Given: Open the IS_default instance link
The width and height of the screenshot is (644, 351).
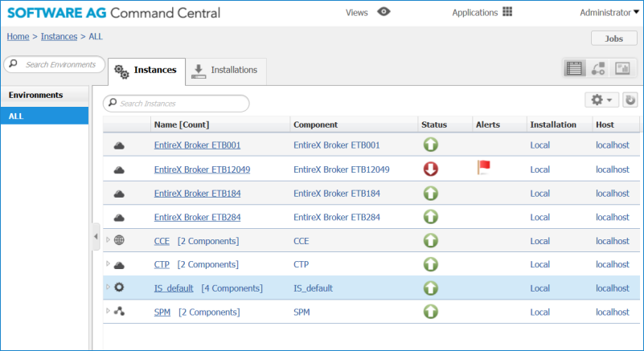Looking at the screenshot, I should click(174, 288).
